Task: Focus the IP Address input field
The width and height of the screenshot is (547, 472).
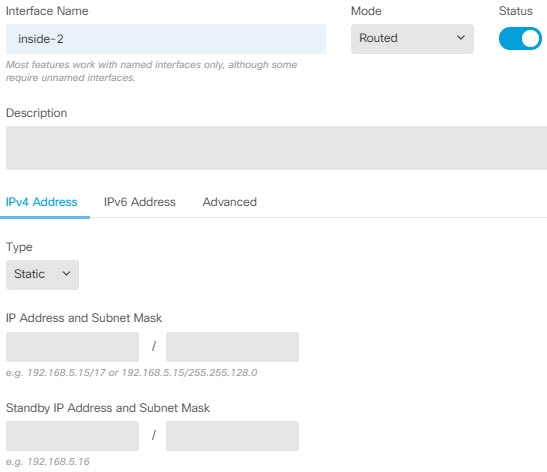Action: pyautogui.click(x=72, y=347)
